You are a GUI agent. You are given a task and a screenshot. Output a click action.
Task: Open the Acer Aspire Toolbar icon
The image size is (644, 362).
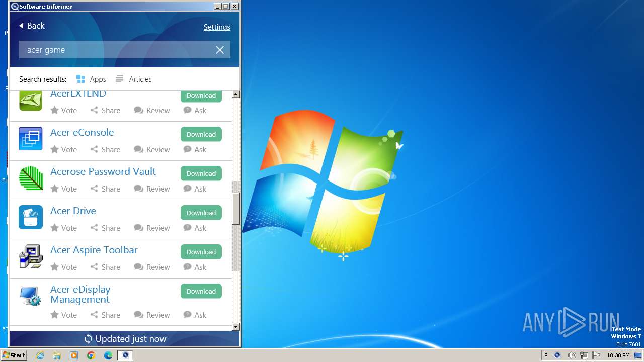pos(31,256)
